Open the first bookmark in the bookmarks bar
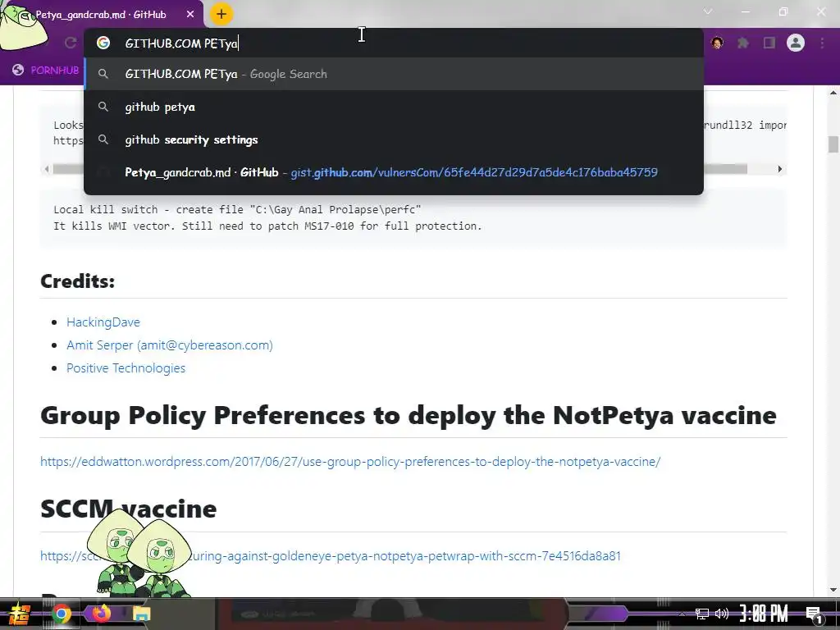Screen dimensions: 840x630 [x=46, y=71]
